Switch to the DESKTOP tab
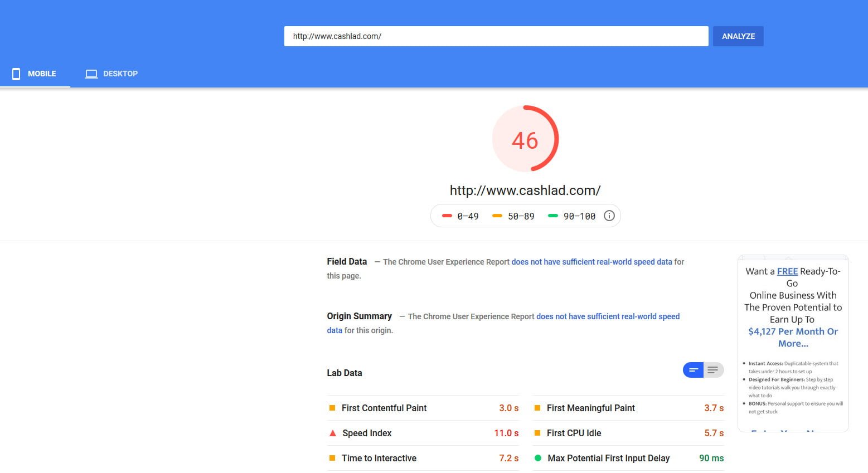Viewport: 868px width, 473px height. 111,74
